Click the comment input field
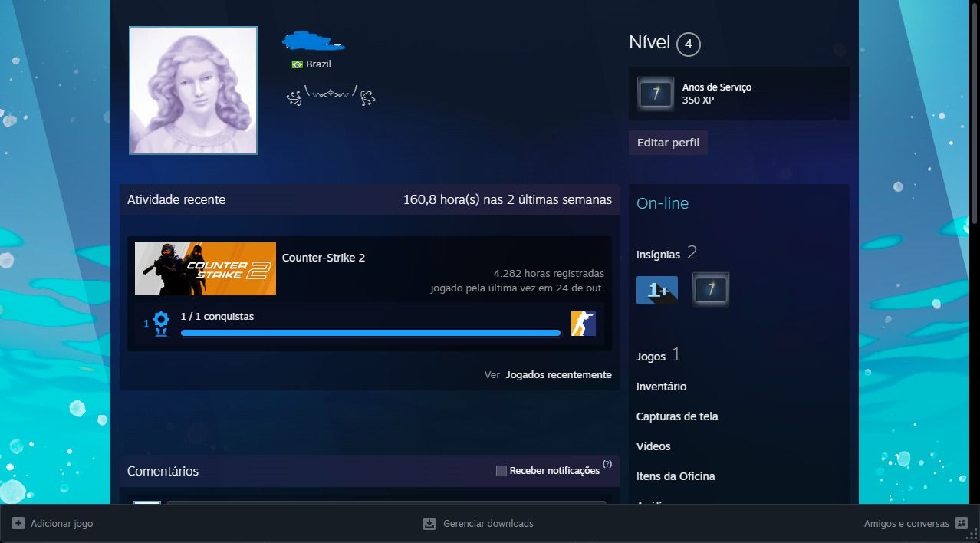 [x=386, y=502]
